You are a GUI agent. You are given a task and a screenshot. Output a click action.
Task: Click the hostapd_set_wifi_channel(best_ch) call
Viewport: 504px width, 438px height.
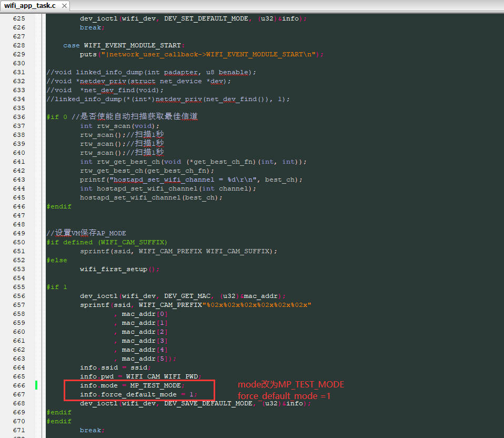151,198
